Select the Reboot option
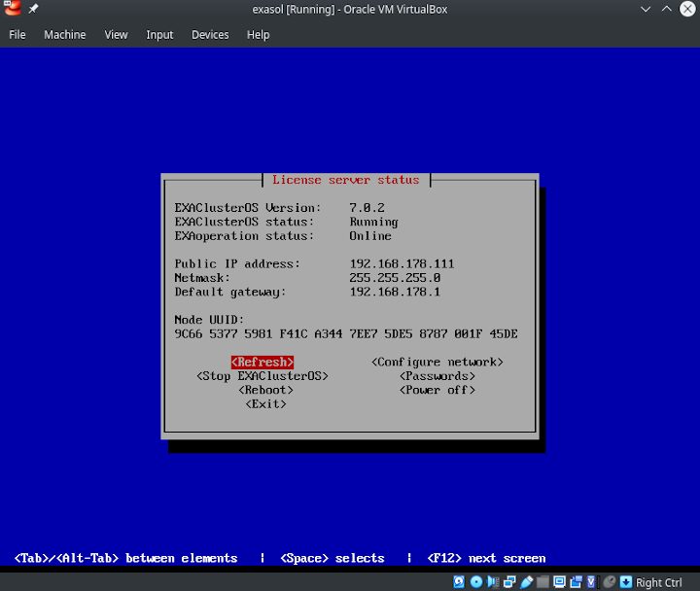Viewport: 700px width, 591px height. tap(266, 390)
